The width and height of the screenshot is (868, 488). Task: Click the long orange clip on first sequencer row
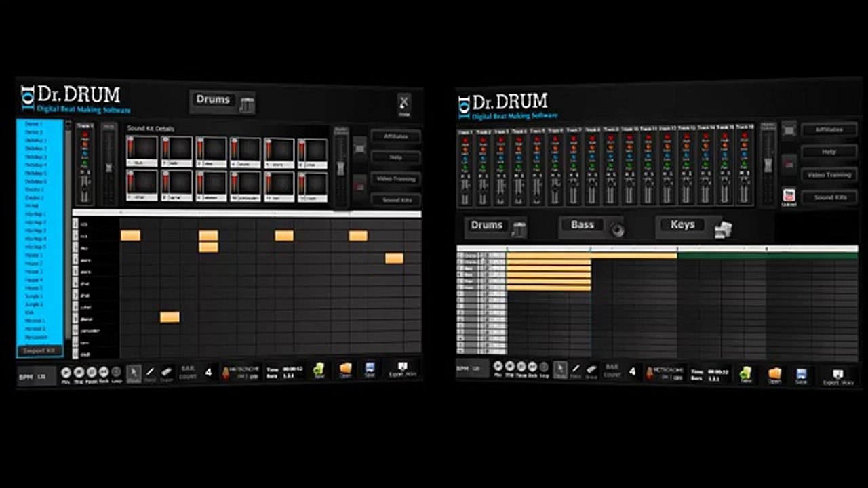tap(592, 256)
